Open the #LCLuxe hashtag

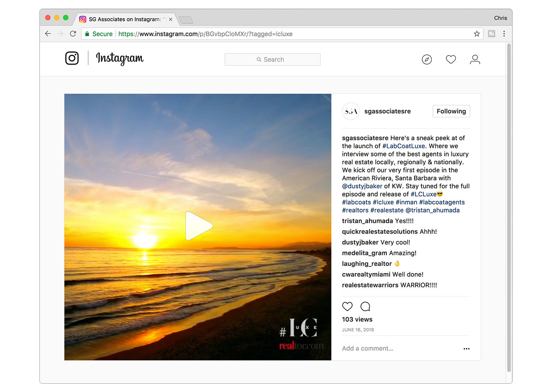click(423, 194)
